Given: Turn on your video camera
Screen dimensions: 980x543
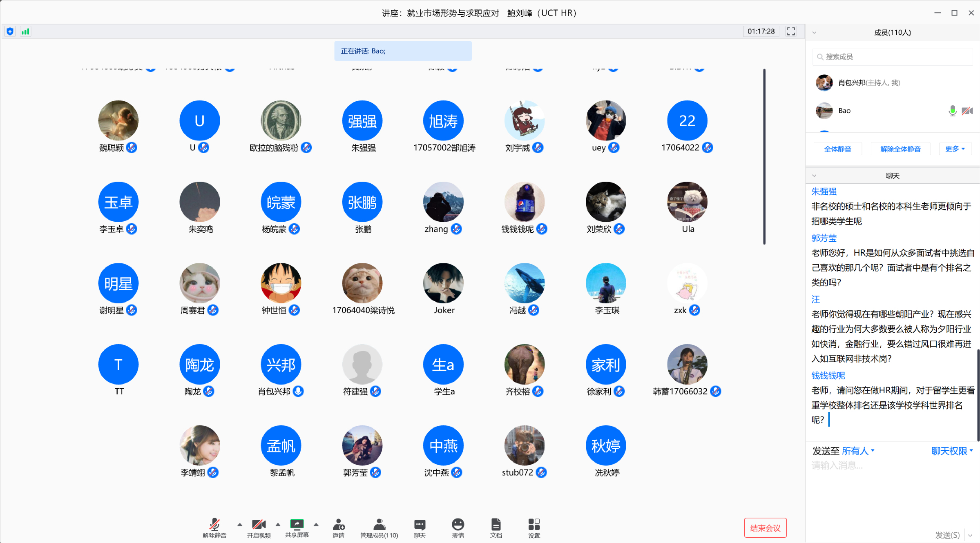Looking at the screenshot, I should (x=258, y=525).
